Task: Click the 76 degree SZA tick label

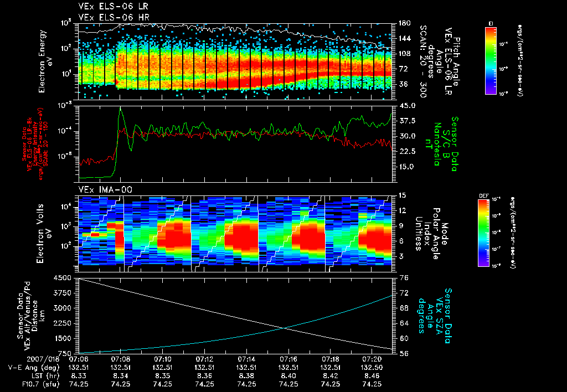Action: [x=404, y=278]
